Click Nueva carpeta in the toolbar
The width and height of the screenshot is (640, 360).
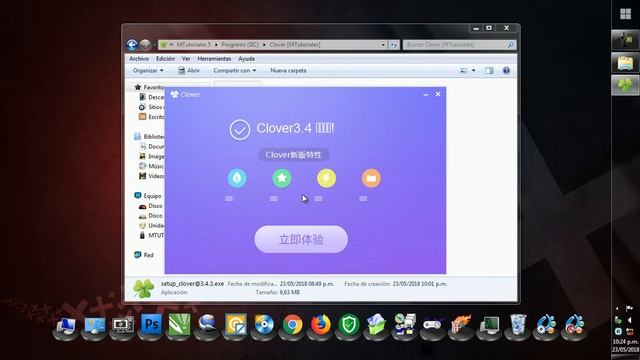[288, 71]
